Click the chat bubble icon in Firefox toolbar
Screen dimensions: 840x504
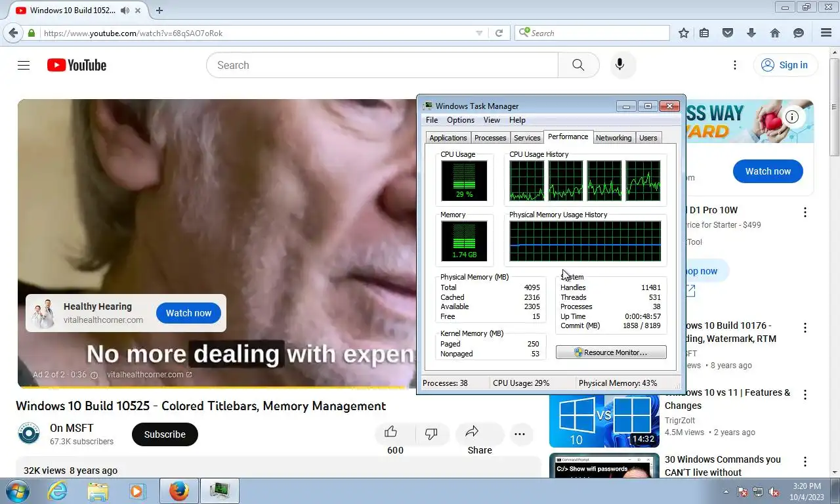coord(799,33)
